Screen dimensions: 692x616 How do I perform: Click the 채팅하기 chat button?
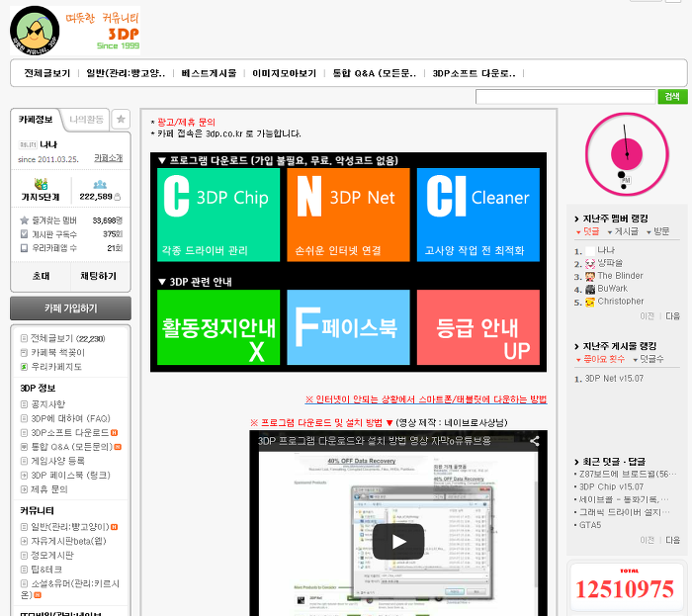tap(99, 276)
